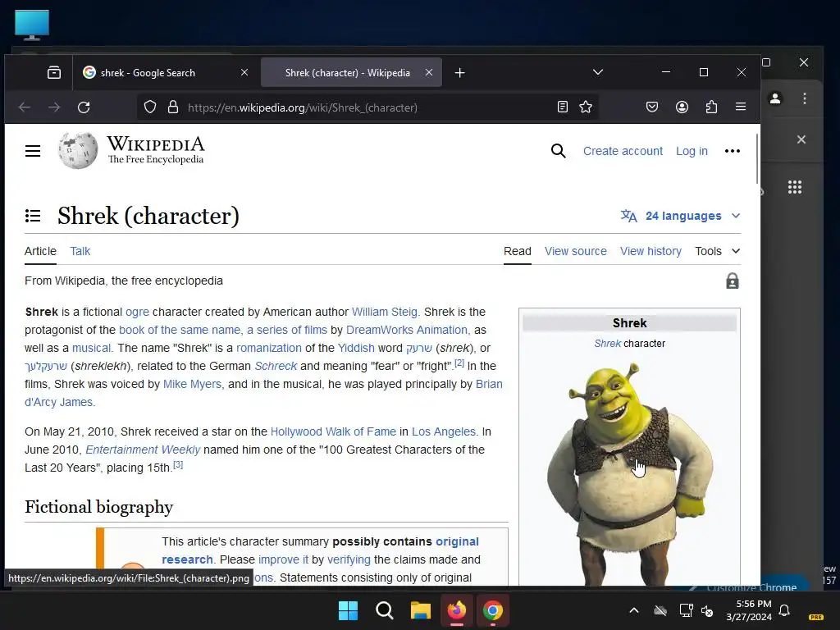This screenshot has height=630, width=840.
Task: Save page to Pocket
Action: [652, 107]
